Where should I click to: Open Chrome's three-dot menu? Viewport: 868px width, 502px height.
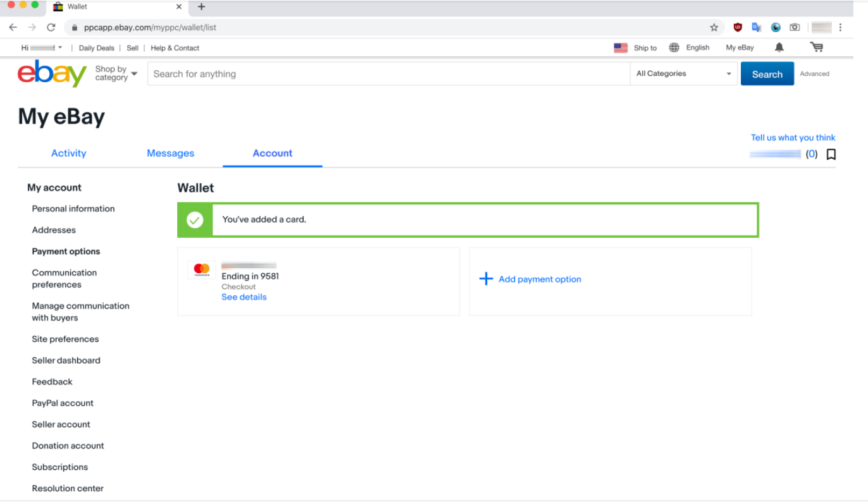point(841,27)
